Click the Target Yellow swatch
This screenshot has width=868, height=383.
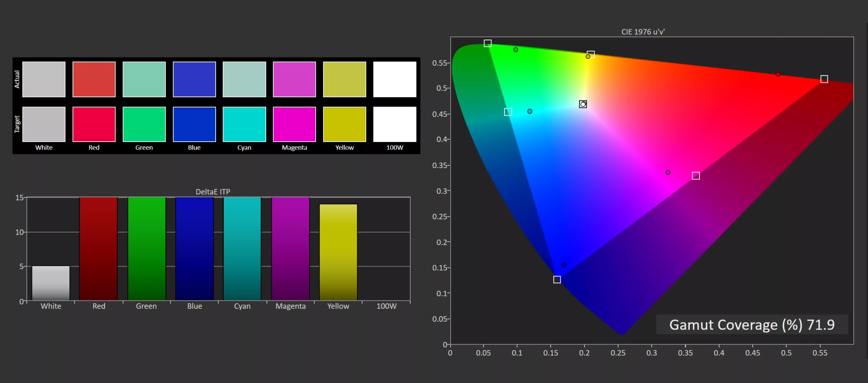pos(344,124)
